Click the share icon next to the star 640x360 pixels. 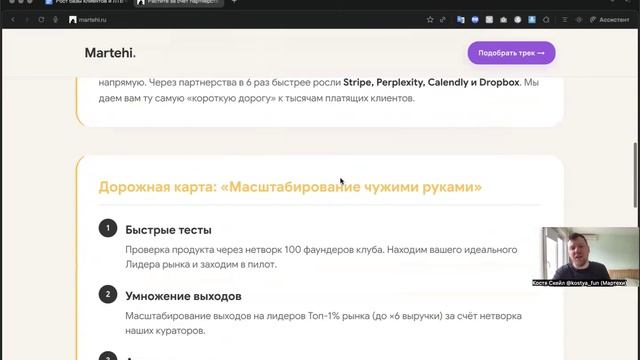(x=443, y=20)
